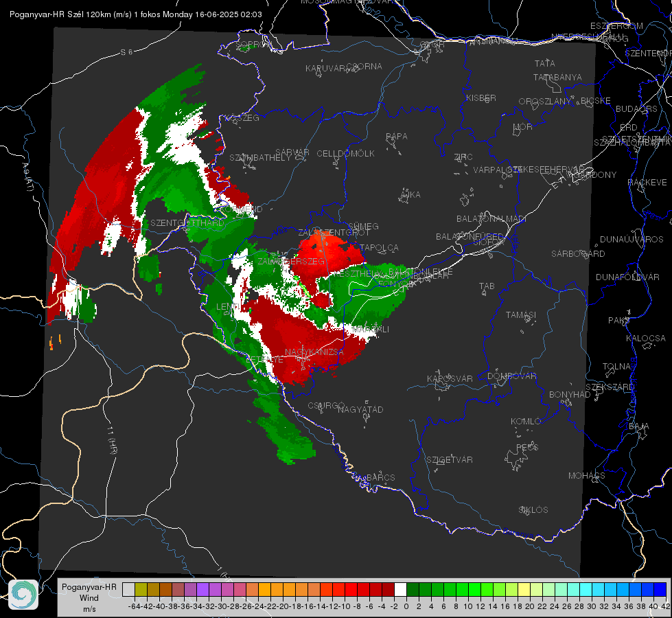Click the DUNAFOLDVAR town label
This screenshot has height=618, width=672.
[627, 277]
